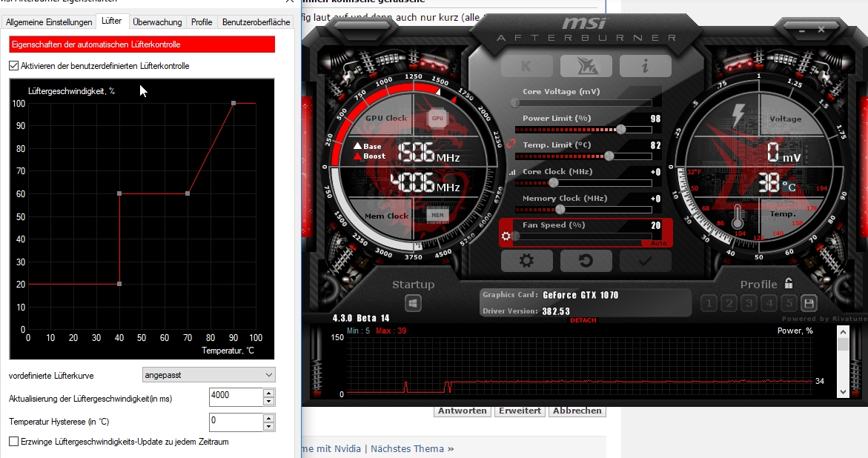
Task: Save profile with the floppy disk icon
Action: point(809,303)
